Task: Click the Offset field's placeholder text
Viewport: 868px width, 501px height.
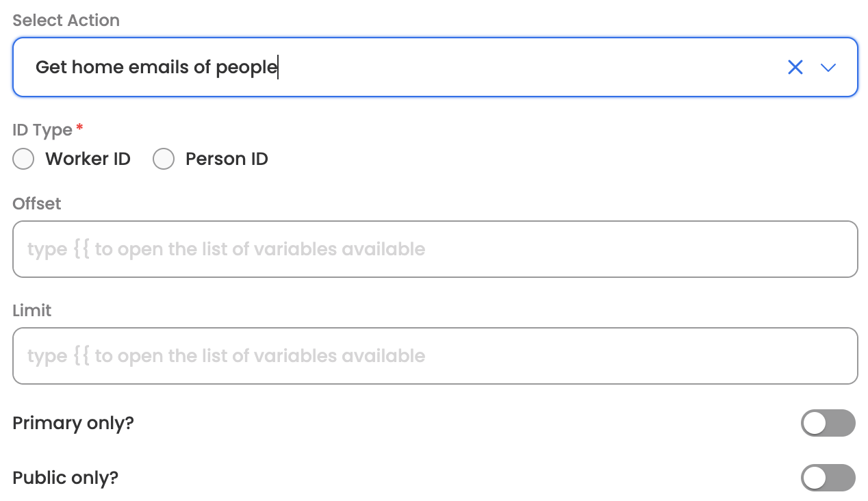Action: (x=226, y=249)
